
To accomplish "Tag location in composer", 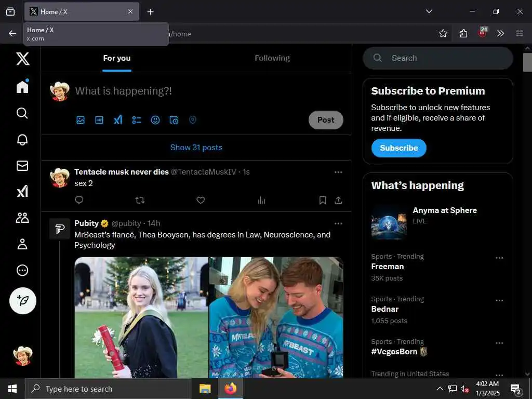I will (x=192, y=120).
